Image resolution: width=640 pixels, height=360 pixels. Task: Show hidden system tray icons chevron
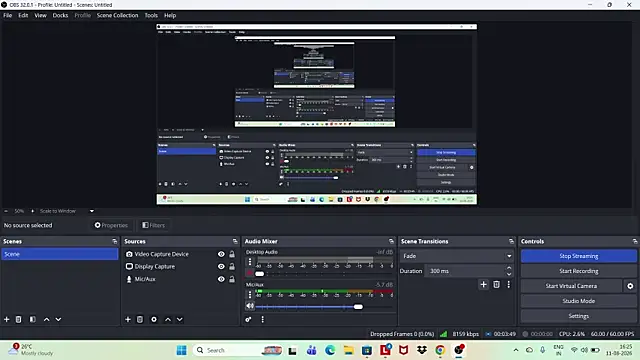pos(516,350)
